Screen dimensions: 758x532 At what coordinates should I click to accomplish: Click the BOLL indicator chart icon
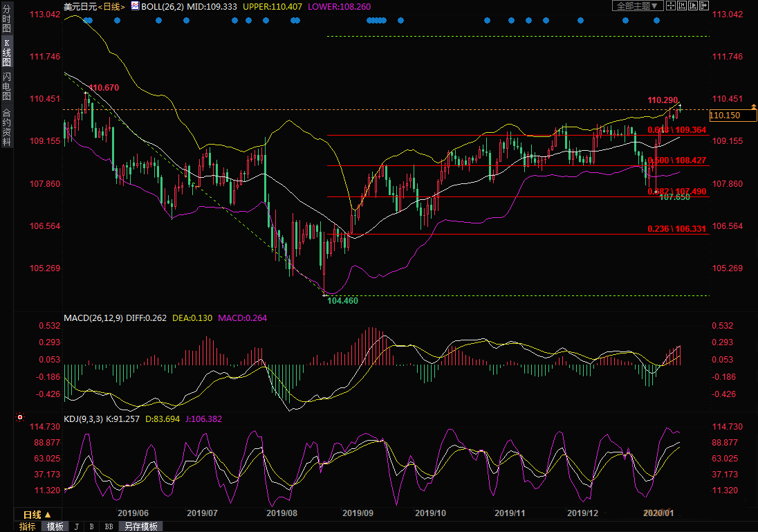135,6
